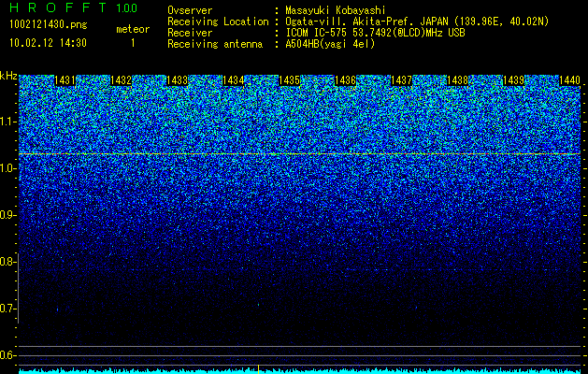588x374 pixels.
Task: Click the 0.9 kHz axis label
Action: click(x=7, y=215)
